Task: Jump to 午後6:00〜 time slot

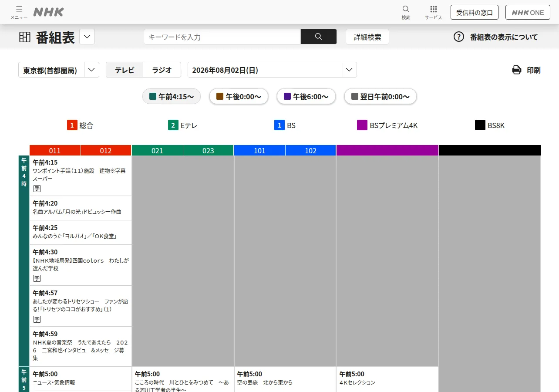Action: coord(306,96)
